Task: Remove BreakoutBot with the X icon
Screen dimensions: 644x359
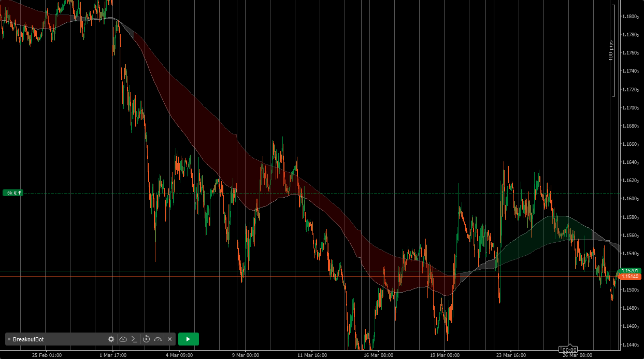Action: click(169, 339)
